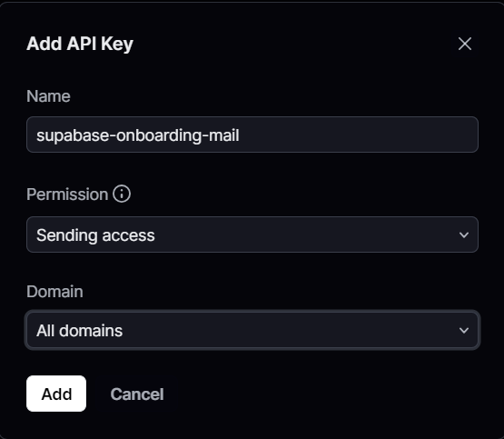Click the Permission info icon
Viewport: 504px width, 439px height.
[x=122, y=194]
